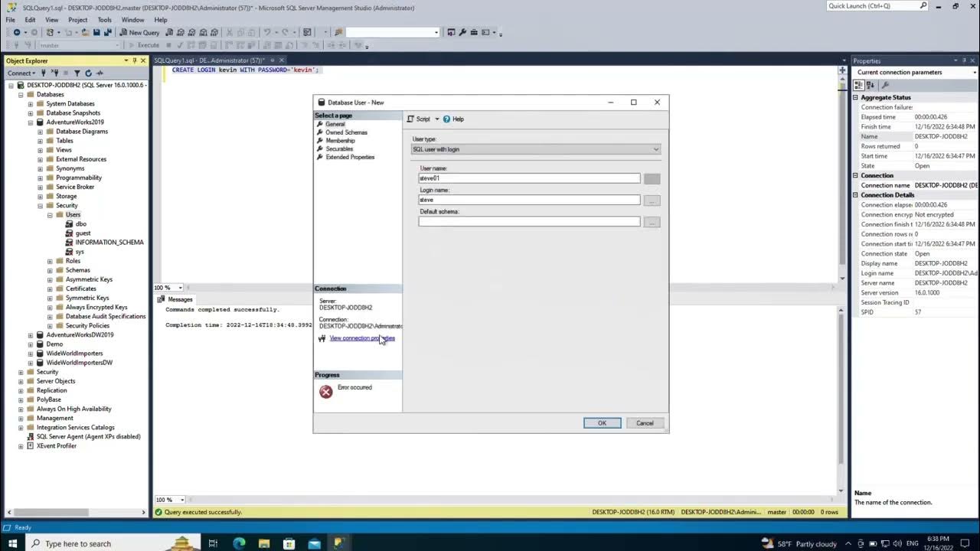Select the sys user
Image resolution: width=980 pixels, height=551 pixels.
pyautogui.click(x=80, y=252)
